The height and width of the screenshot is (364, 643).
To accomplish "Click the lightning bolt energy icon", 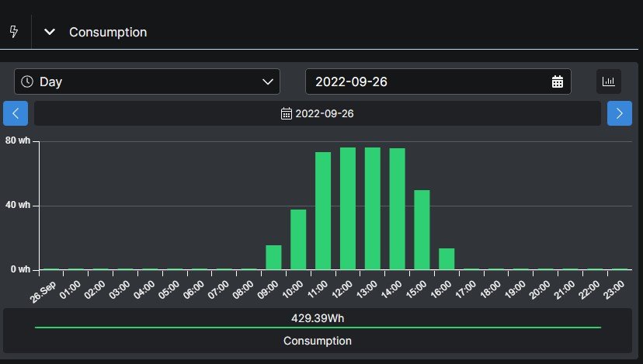I will point(14,32).
